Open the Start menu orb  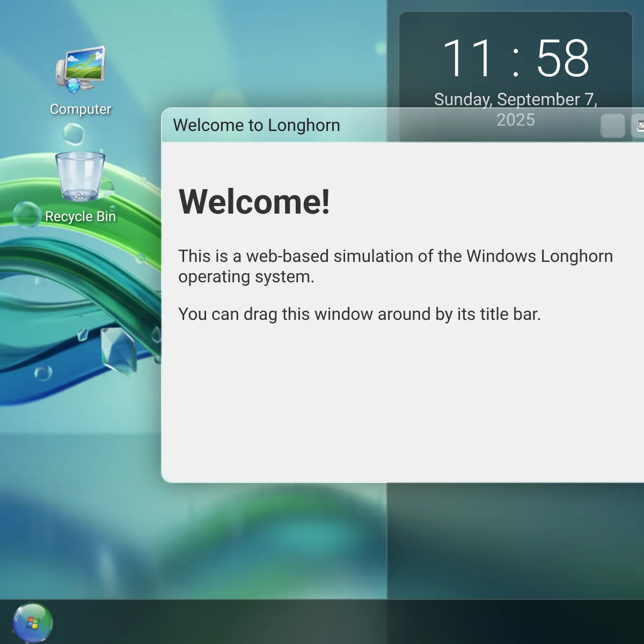(x=32, y=623)
